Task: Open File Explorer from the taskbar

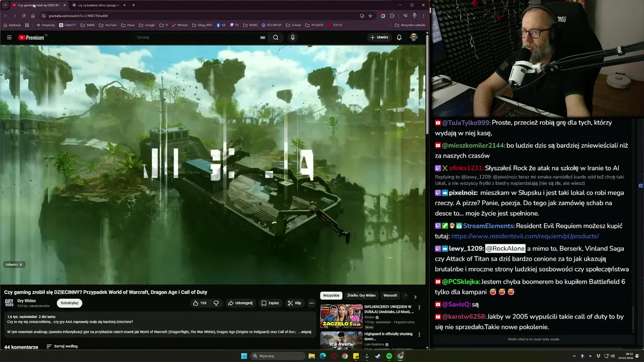Action: coord(311,356)
